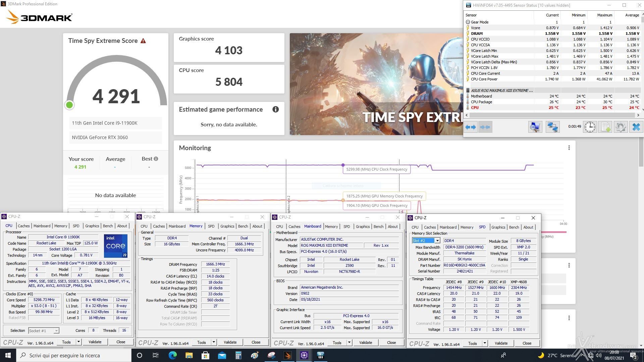
Task: Click HWiNFO horizontal scrollbar left arrow
Action: click(x=467, y=115)
